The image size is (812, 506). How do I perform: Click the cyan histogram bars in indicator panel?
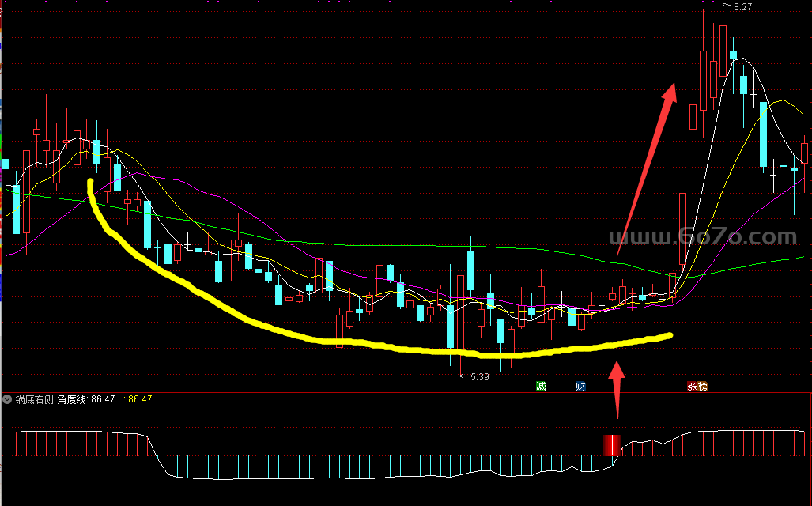pyautogui.click(x=356, y=466)
